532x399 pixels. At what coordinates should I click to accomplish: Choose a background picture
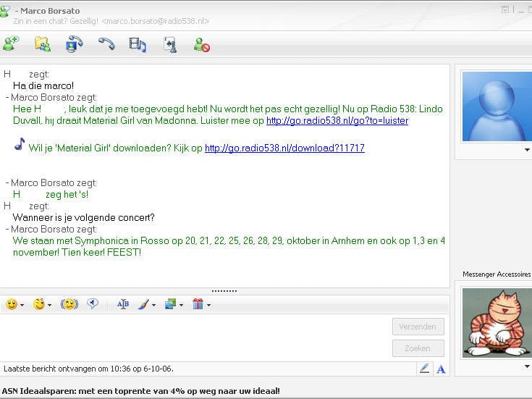tap(170, 304)
